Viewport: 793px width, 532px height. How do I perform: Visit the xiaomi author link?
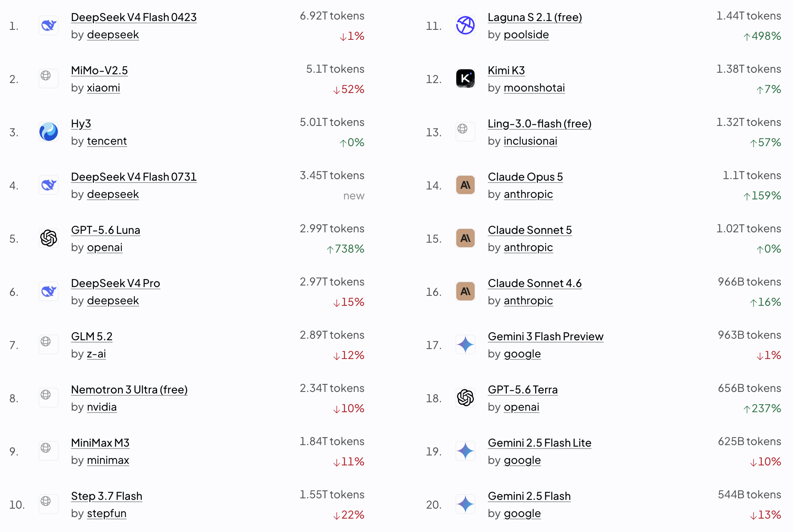[x=103, y=88]
